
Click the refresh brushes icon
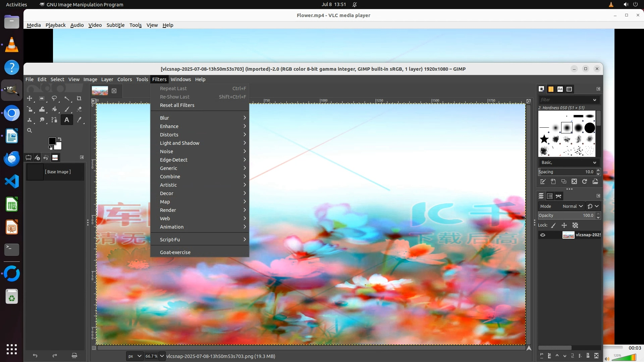point(584,181)
